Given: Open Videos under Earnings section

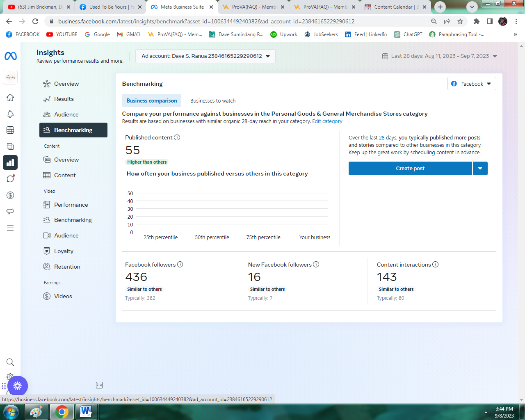Looking at the screenshot, I should pos(63,296).
